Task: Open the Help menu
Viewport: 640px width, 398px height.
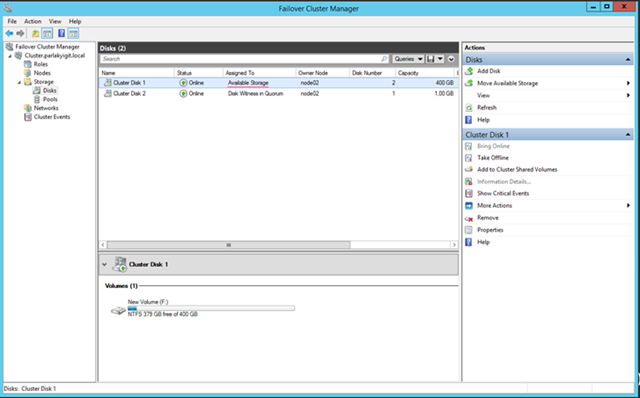Action: (75, 21)
